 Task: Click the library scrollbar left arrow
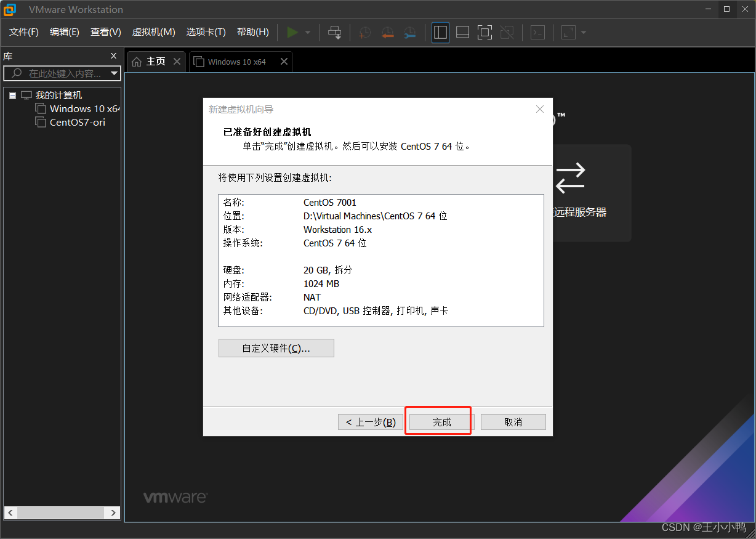11,513
